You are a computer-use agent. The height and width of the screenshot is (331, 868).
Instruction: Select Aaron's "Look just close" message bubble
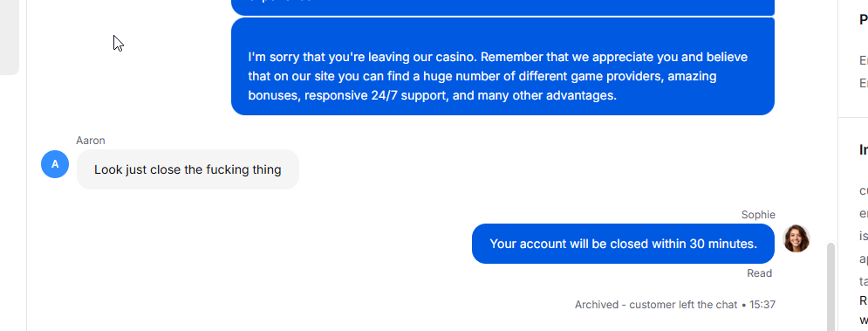click(x=188, y=169)
